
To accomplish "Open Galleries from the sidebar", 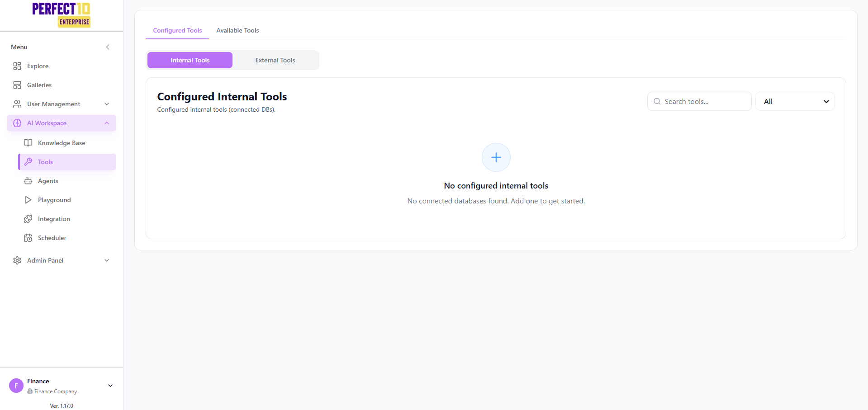I will pos(62,85).
